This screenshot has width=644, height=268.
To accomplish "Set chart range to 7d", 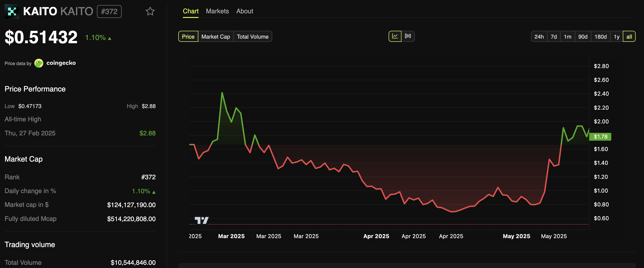I will (x=553, y=37).
